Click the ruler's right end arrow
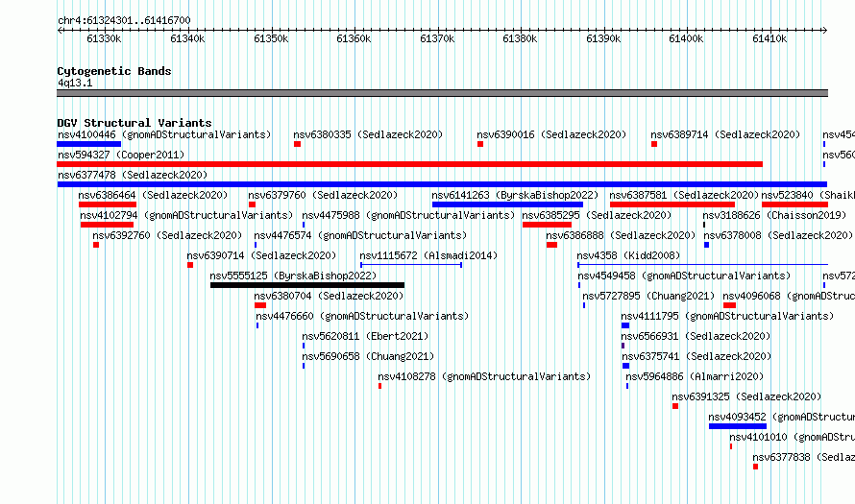 tap(824, 31)
